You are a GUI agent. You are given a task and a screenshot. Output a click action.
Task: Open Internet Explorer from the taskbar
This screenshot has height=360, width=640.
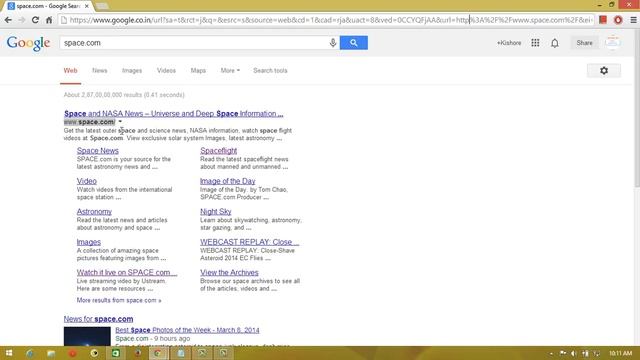pyautogui.click(x=30, y=353)
